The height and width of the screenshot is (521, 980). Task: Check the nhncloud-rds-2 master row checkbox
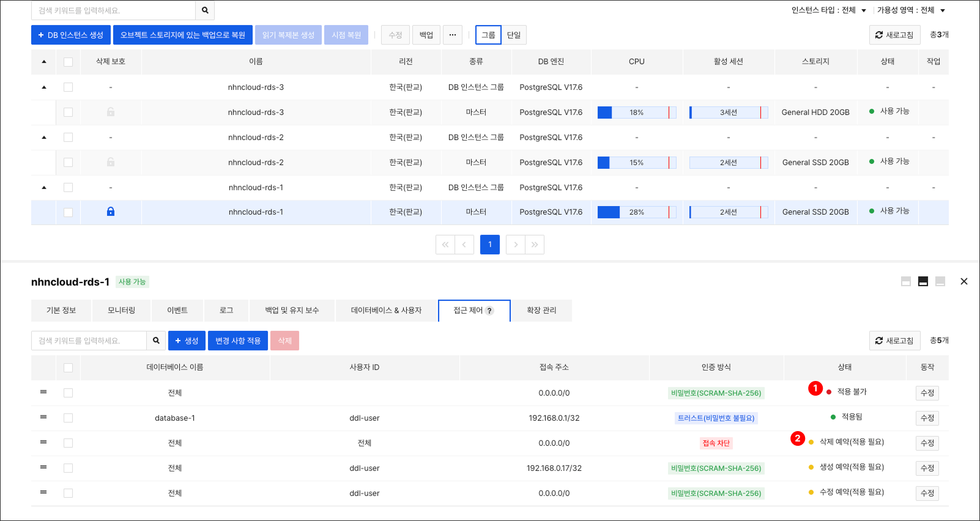click(68, 163)
